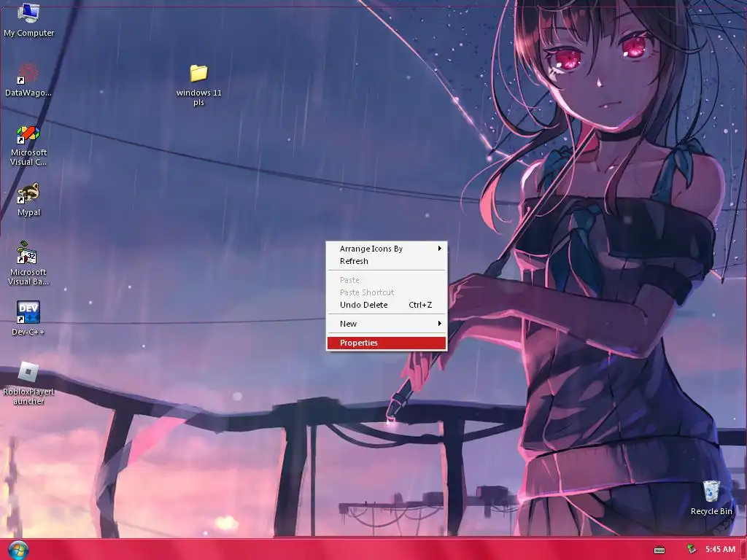Image resolution: width=747 pixels, height=560 pixels.
Task: Click the 5:45 AM taskbar clock
Action: coord(720,550)
